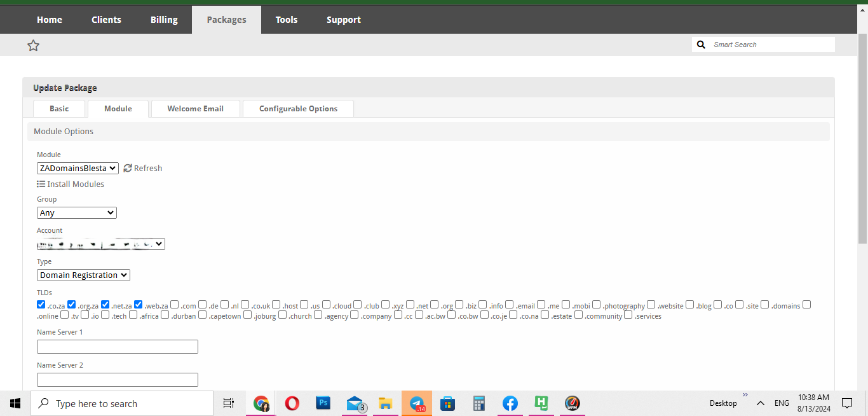Click Type here to search box
Image resolution: width=868 pixels, height=416 pixels.
(x=122, y=403)
